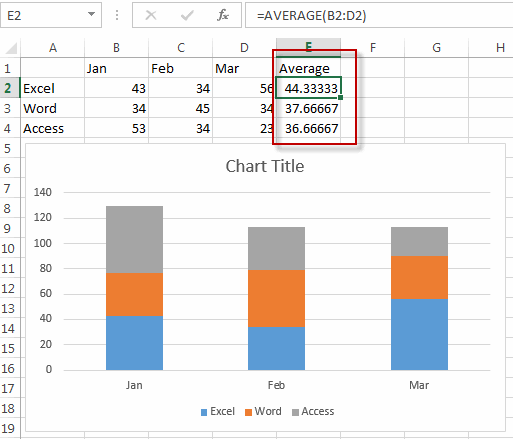Click the fill handle of cell E2
The width and height of the screenshot is (513, 439).
pos(340,98)
